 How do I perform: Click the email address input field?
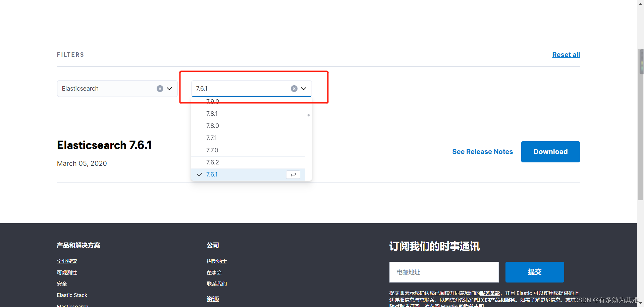(x=443, y=272)
